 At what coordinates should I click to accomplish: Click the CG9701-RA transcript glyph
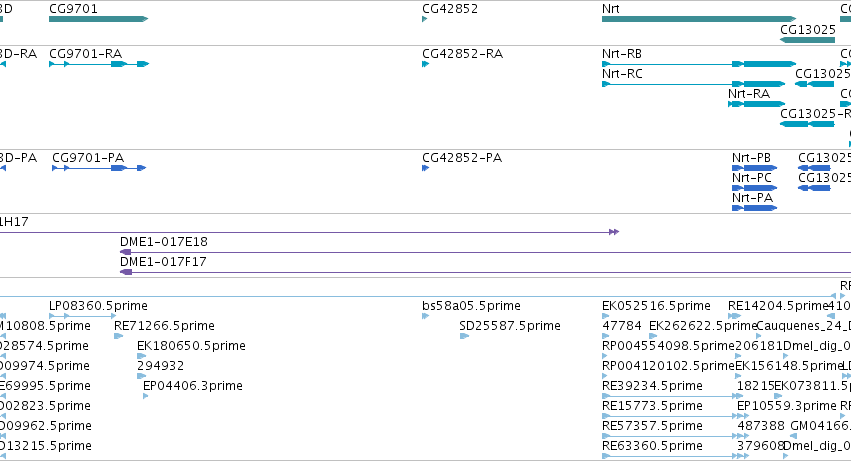point(99,64)
